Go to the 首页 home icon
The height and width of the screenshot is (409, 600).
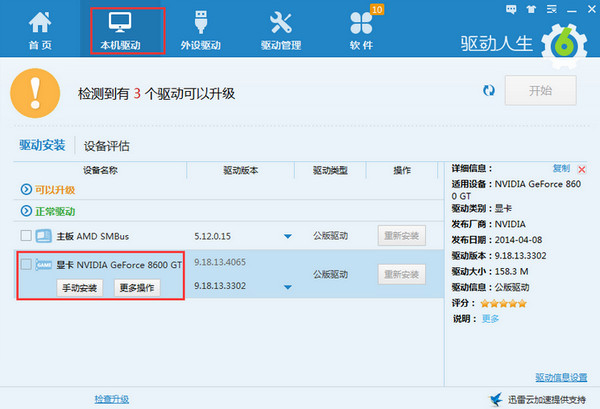40,31
